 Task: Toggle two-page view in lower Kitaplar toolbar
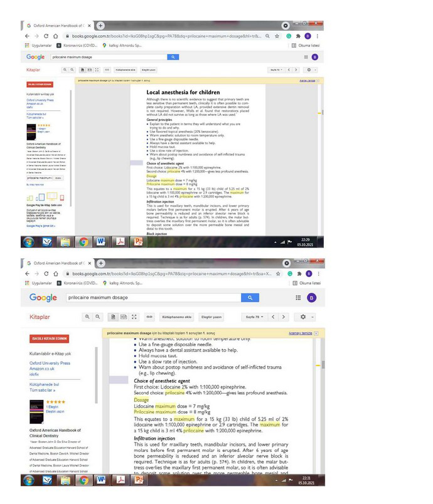(124, 317)
